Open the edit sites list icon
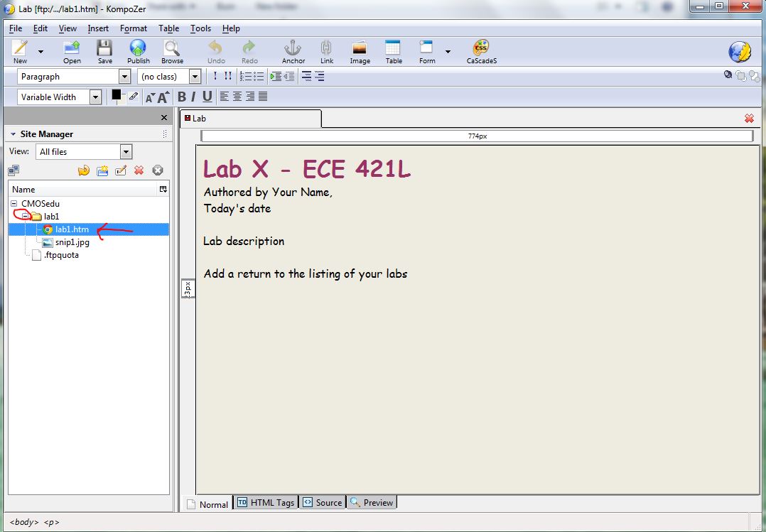This screenshot has width=766, height=532. coord(14,170)
